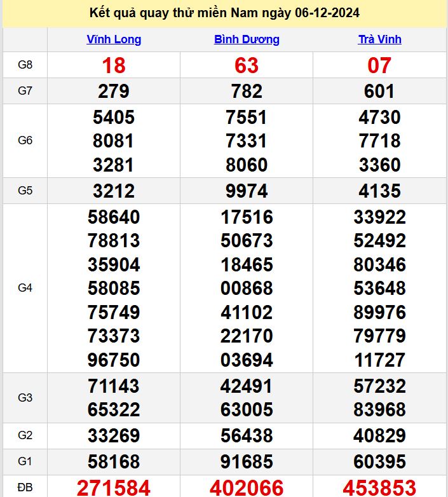Click G4 number 11727
Image resolution: width=448 pixels, height=497 pixels.
tap(379, 360)
